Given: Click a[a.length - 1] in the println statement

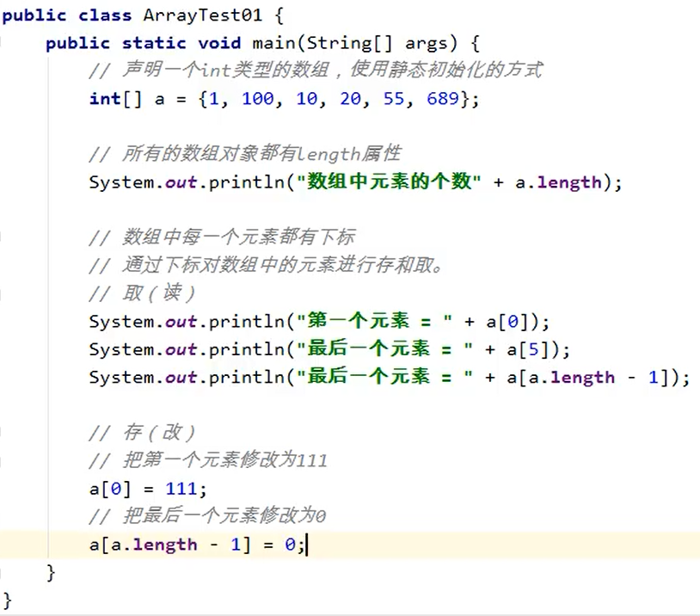Looking at the screenshot, I should click(587, 378).
